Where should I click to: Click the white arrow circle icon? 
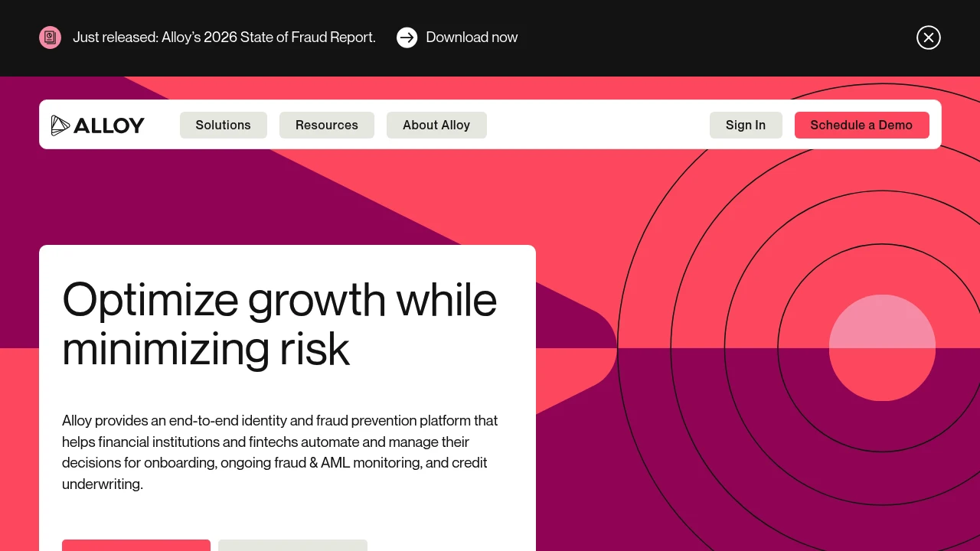tap(407, 37)
